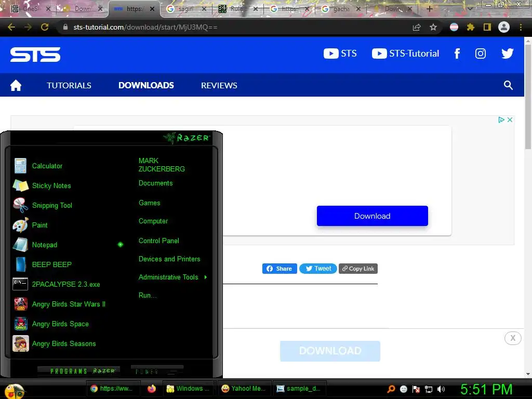Expand Notepad's recent items jump list
532x399 pixels.
(x=121, y=245)
